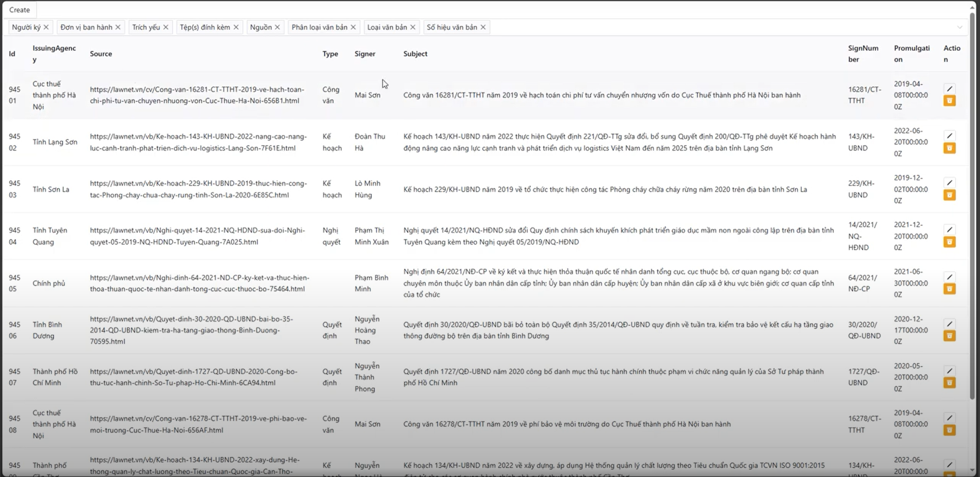
Task: Remove the Người ký column tag
Action: coord(46,27)
